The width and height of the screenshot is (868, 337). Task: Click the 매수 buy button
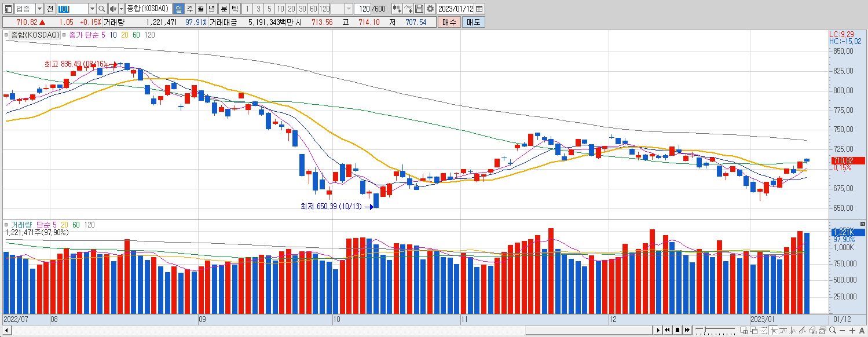click(449, 22)
